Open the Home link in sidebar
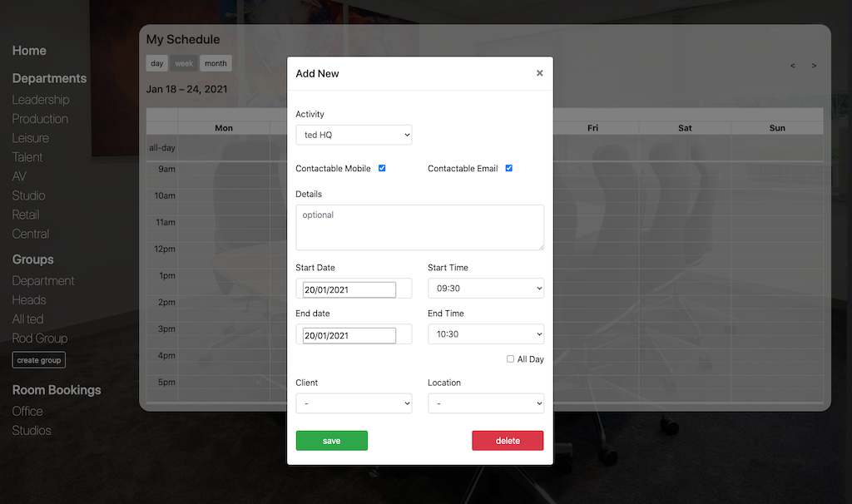The width and height of the screenshot is (852, 504). 29,51
